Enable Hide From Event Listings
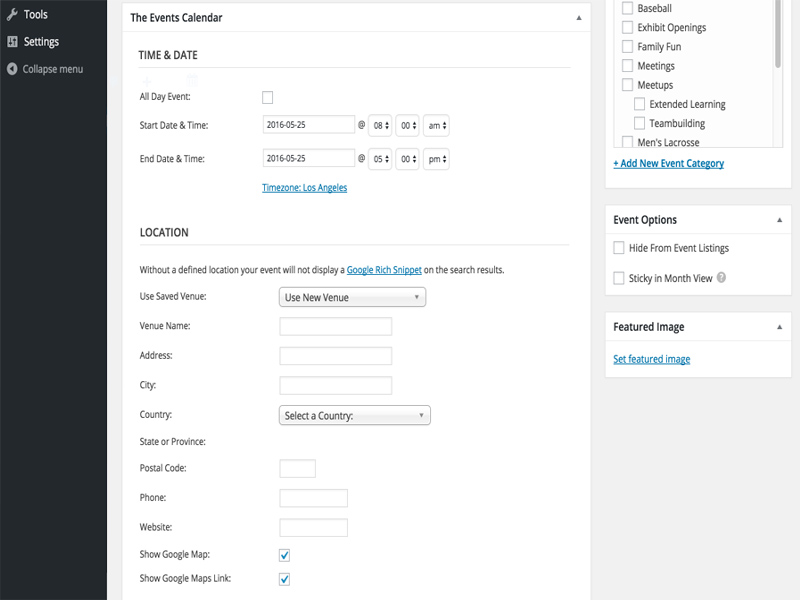 point(618,247)
